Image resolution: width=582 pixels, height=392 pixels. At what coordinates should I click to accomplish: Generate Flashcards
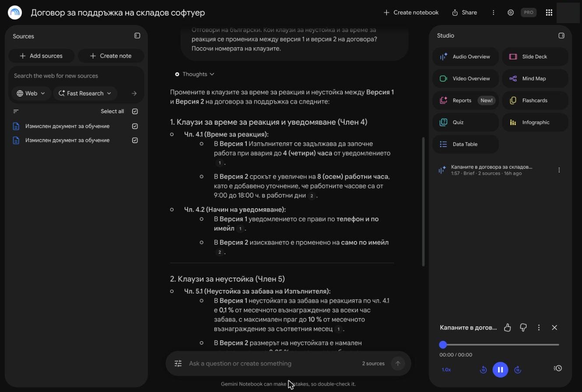coord(535,100)
